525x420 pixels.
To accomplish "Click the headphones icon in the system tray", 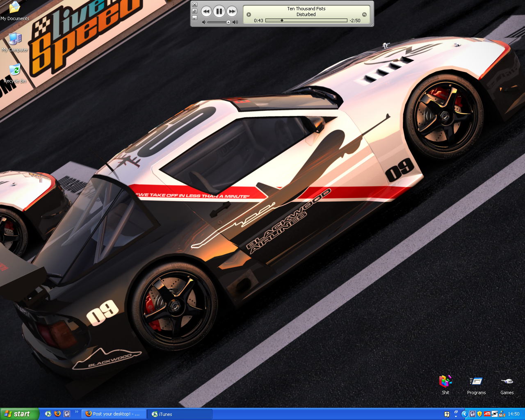I will 472,414.
